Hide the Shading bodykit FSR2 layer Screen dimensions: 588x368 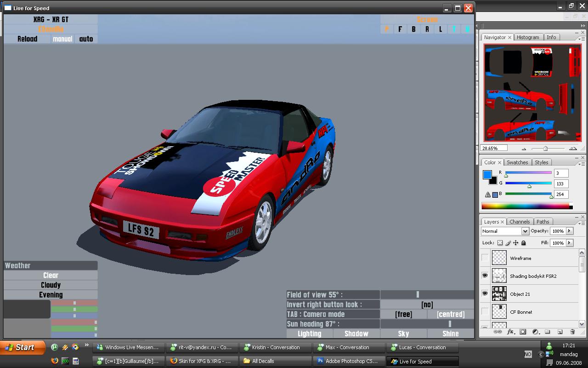485,276
